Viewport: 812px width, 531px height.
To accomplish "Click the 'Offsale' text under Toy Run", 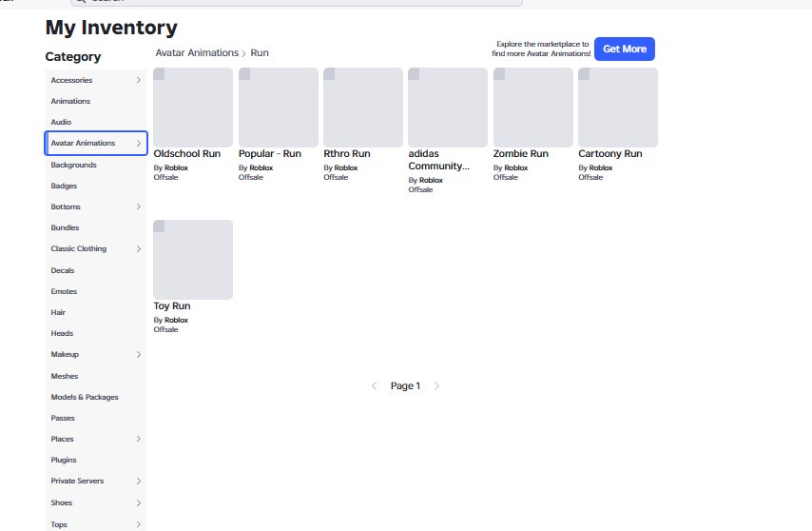I will (x=165, y=329).
